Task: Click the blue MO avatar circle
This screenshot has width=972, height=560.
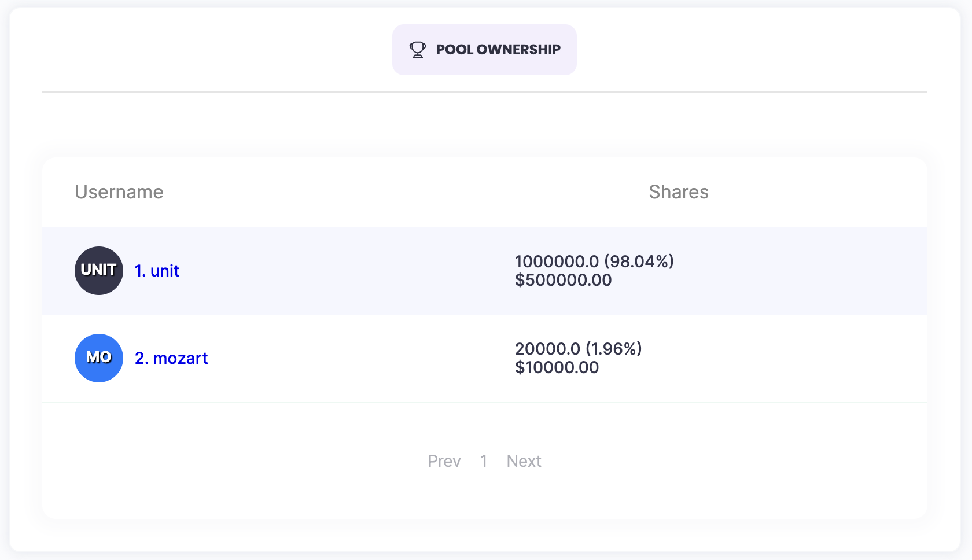Action: 99,358
